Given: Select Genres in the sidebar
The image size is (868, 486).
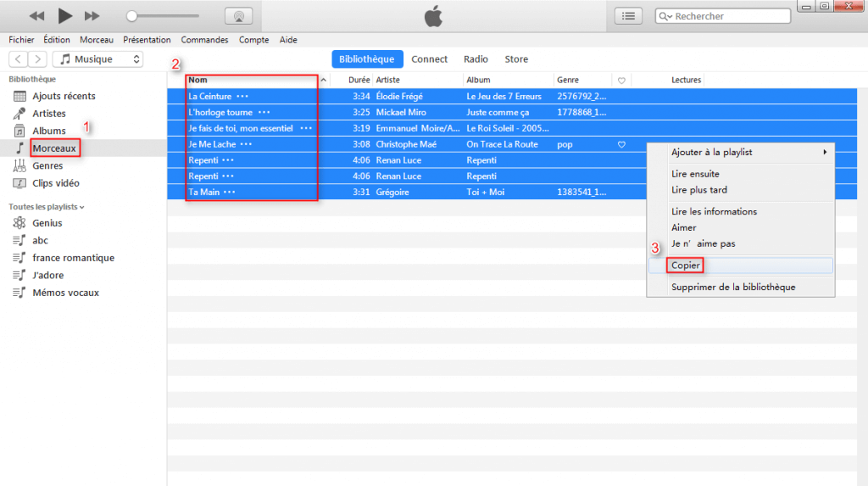Looking at the screenshot, I should coord(47,165).
